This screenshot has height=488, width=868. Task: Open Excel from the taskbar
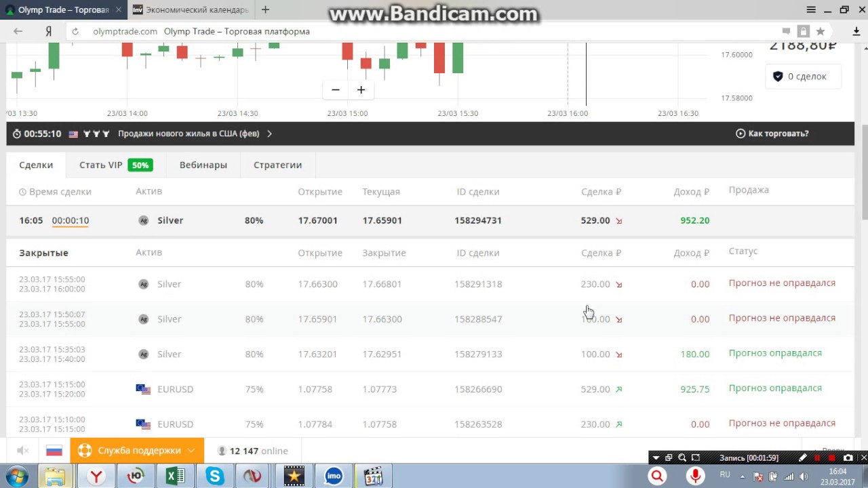tap(175, 476)
